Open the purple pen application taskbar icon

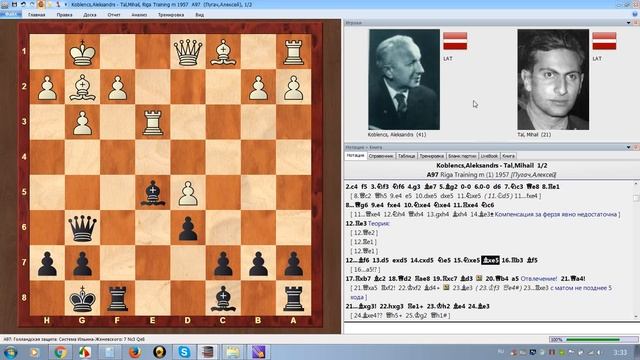click(x=258, y=352)
